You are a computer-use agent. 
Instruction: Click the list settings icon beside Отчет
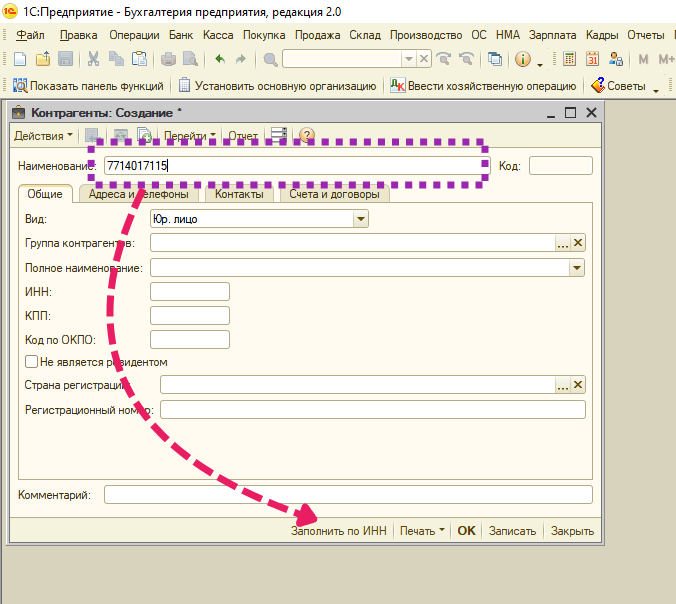pos(279,135)
